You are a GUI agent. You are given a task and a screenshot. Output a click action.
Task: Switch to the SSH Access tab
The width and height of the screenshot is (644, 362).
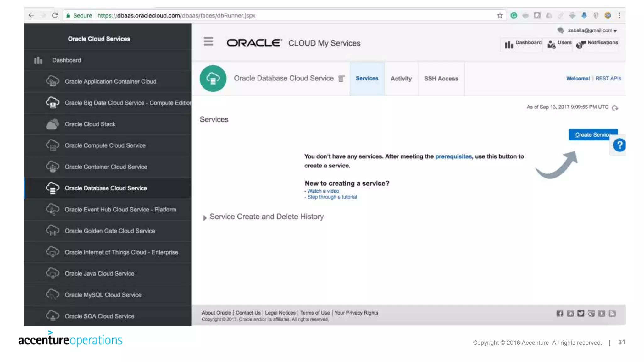tap(441, 79)
